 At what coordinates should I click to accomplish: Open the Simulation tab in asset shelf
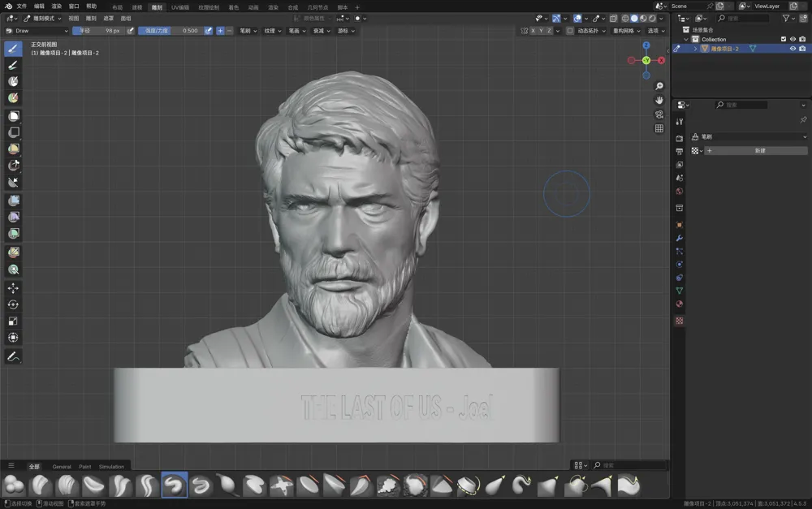[x=111, y=467]
